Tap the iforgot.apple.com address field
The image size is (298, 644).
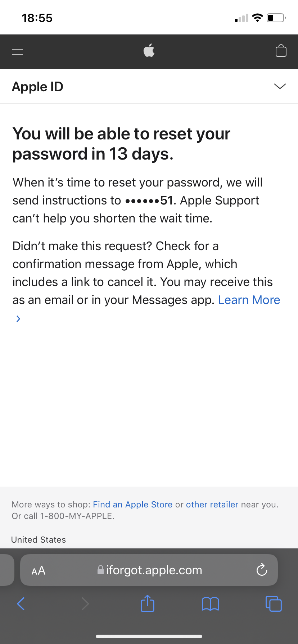click(149, 570)
